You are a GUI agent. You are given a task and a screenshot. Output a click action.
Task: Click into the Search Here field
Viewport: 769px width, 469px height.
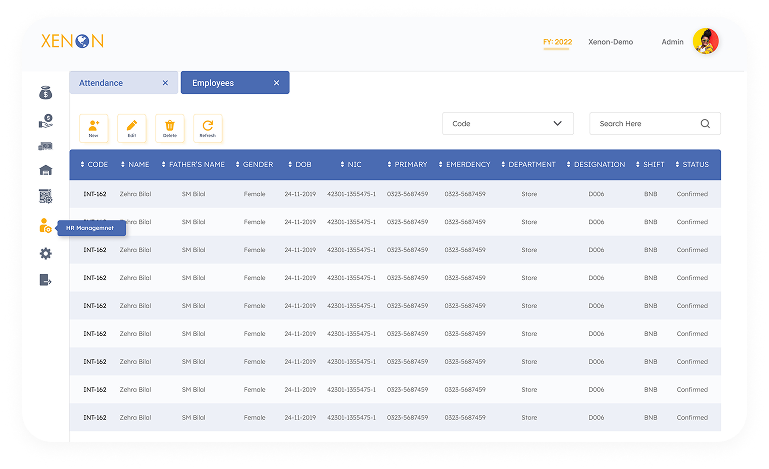[x=643, y=124]
